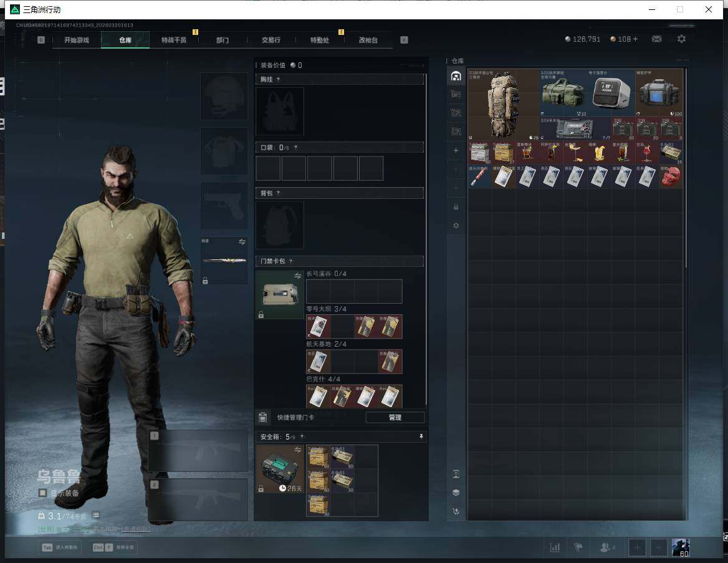
Task: Switch to the 仓库 tab
Action: tap(125, 40)
